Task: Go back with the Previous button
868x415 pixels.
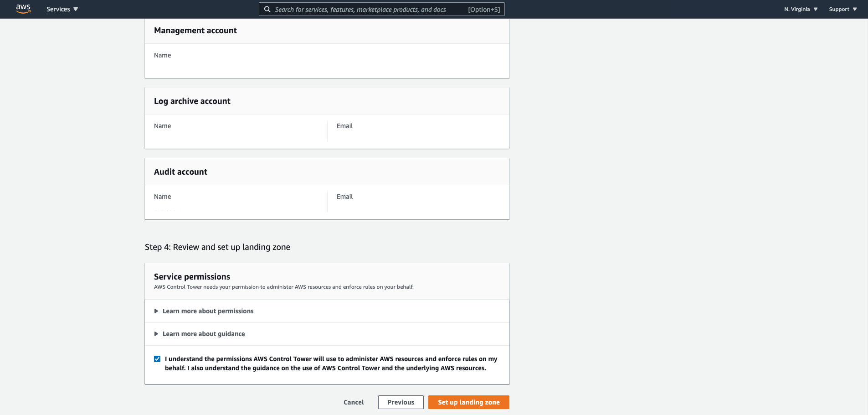Action: 401,402
